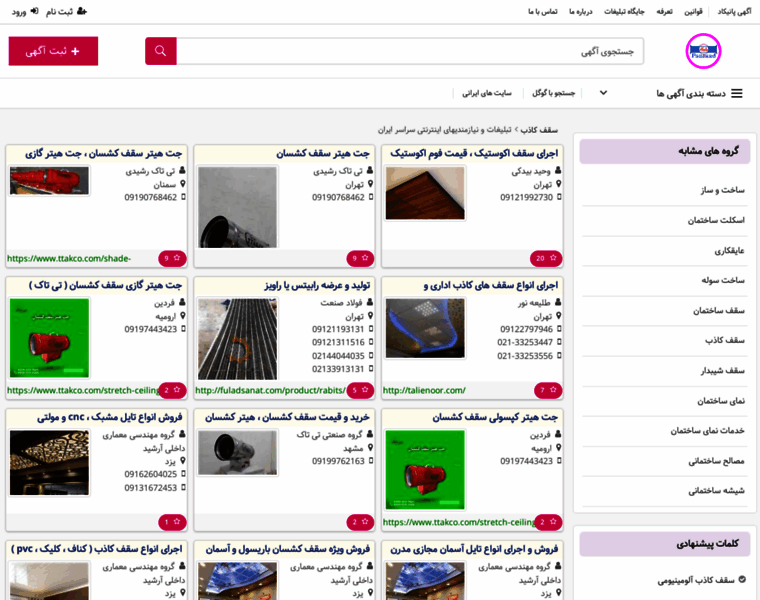Select شیشه ساختمانی similar group
The width and height of the screenshot is (760, 600).
coord(716,491)
